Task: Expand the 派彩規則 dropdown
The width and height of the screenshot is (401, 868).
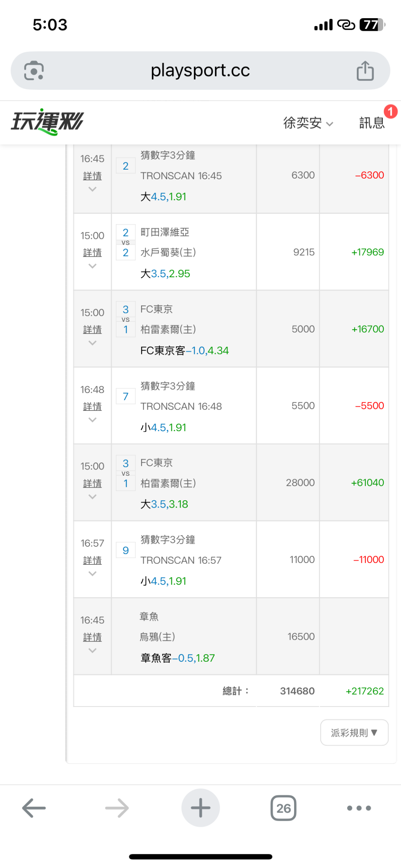Action: [x=354, y=733]
